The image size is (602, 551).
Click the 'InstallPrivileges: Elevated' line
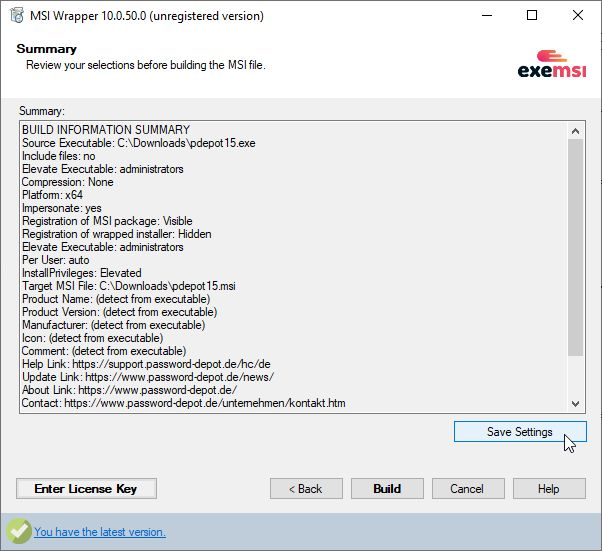(x=82, y=273)
